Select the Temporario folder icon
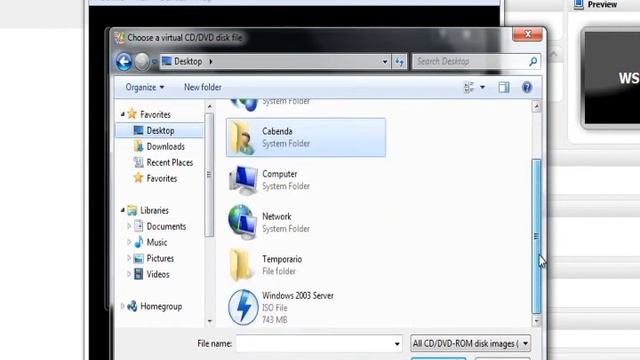Image resolution: width=640 pixels, height=360 pixels. [x=241, y=265]
